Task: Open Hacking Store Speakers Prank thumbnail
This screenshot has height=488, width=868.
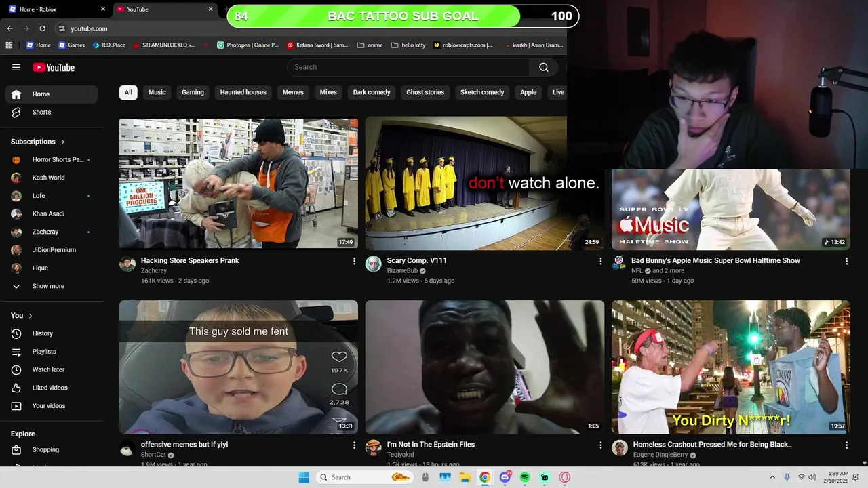Action: tap(239, 184)
